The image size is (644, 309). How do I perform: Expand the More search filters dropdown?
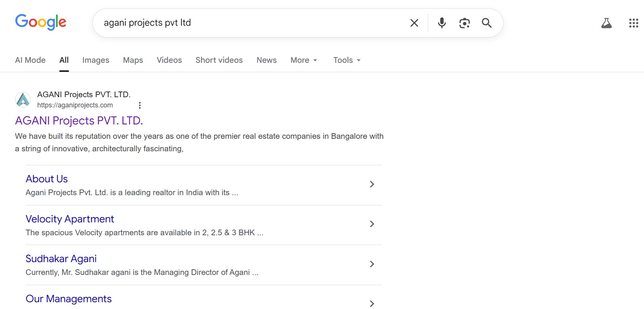(x=303, y=60)
